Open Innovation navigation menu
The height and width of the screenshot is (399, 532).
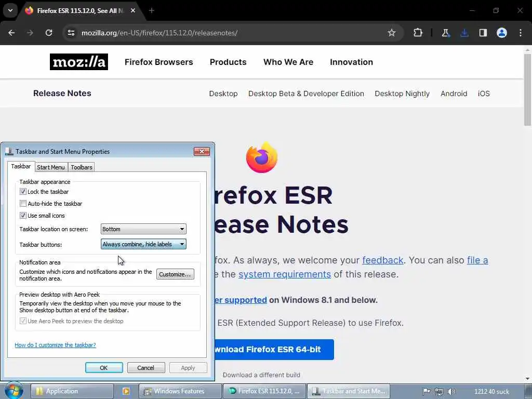[352, 62]
